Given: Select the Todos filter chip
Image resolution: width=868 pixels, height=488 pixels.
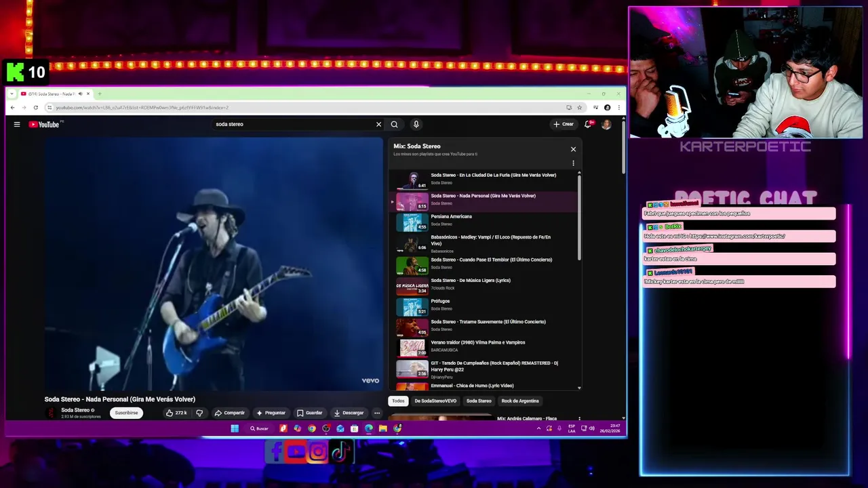Looking at the screenshot, I should [x=398, y=401].
